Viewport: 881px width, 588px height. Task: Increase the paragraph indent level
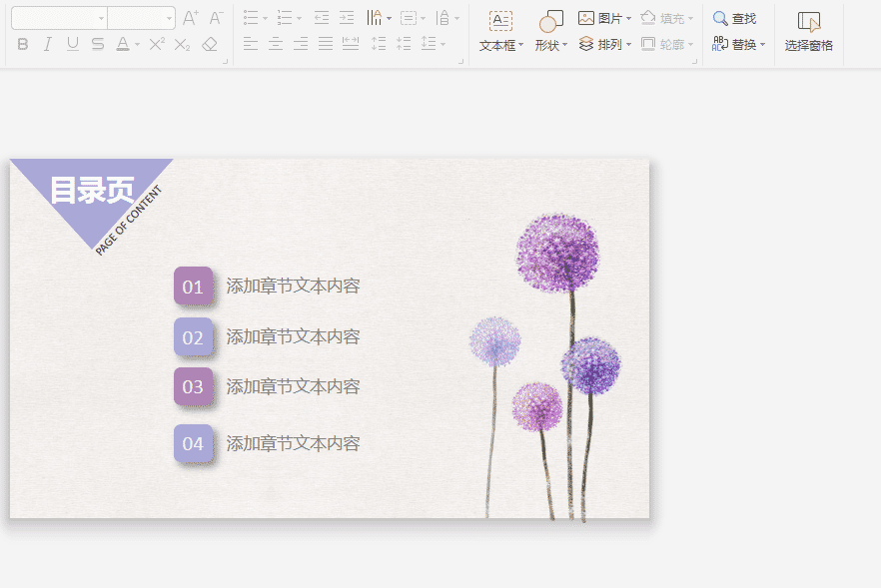(x=347, y=19)
